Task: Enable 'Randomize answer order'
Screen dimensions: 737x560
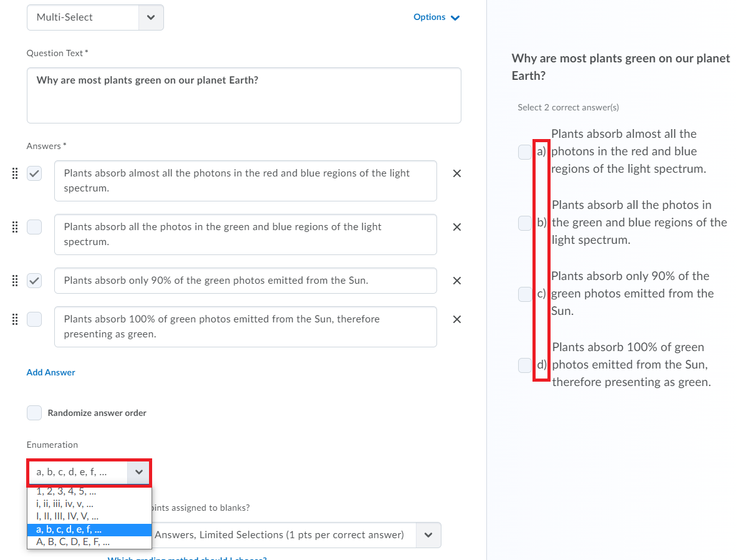Action: pyautogui.click(x=34, y=412)
